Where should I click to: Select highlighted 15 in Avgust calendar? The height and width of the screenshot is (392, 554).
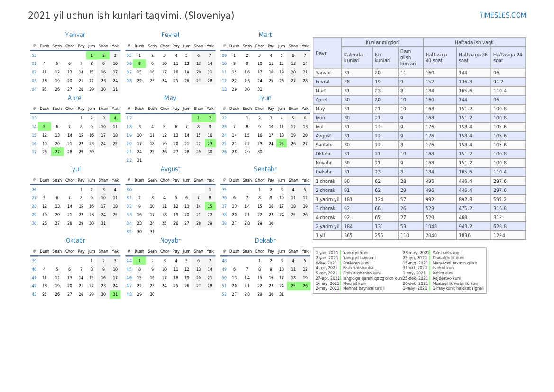[210, 206]
